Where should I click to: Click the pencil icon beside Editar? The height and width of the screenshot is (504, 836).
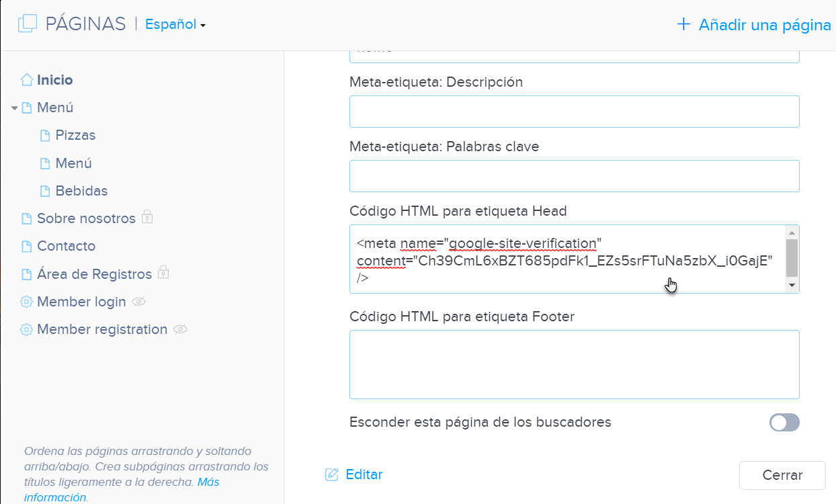click(x=331, y=474)
